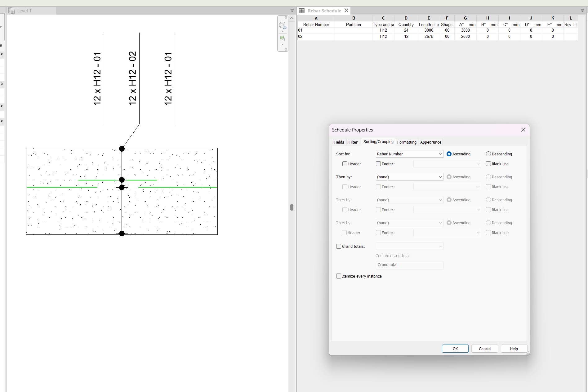Open Help from the Schedule Properties dialog
The width and height of the screenshot is (588, 392).
click(x=513, y=349)
